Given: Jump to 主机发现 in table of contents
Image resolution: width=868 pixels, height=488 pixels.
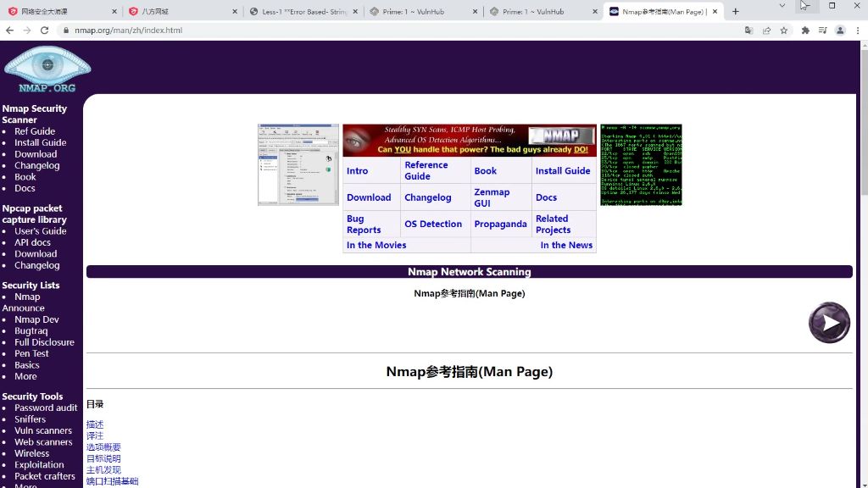Looking at the screenshot, I should pyautogui.click(x=103, y=469).
